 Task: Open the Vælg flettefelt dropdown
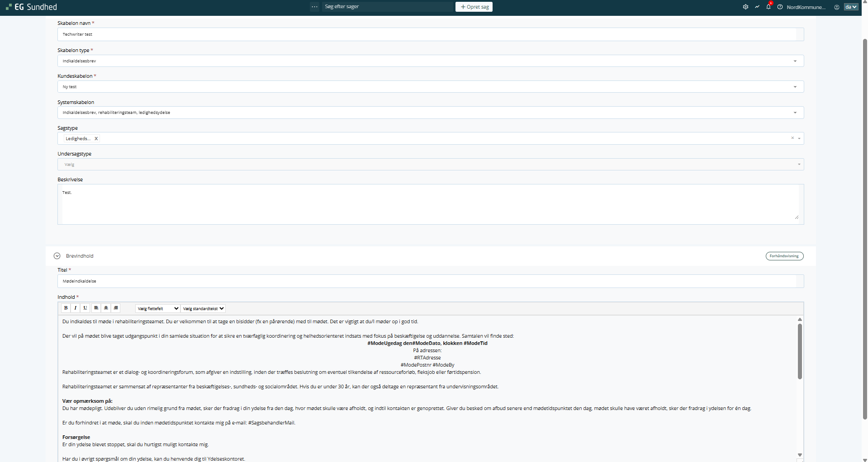click(157, 308)
